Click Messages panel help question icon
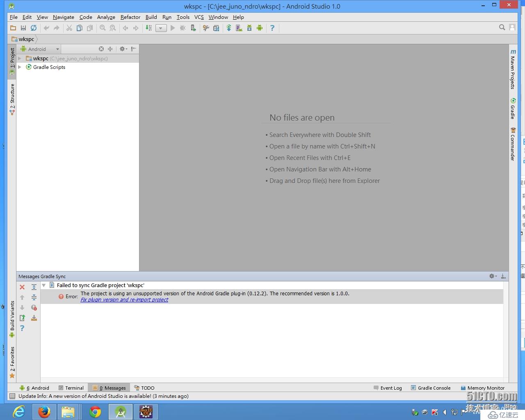Screen dimensions: 525x420 (x=22, y=328)
